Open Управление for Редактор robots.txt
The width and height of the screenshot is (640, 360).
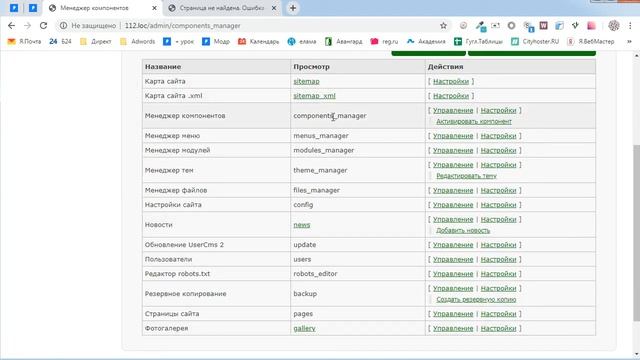click(453, 273)
